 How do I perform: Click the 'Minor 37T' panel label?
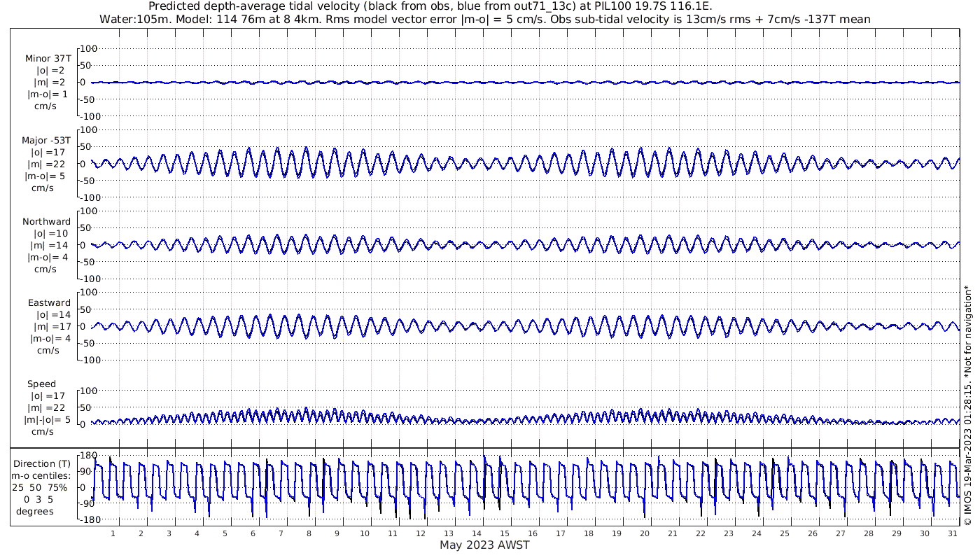48,59
